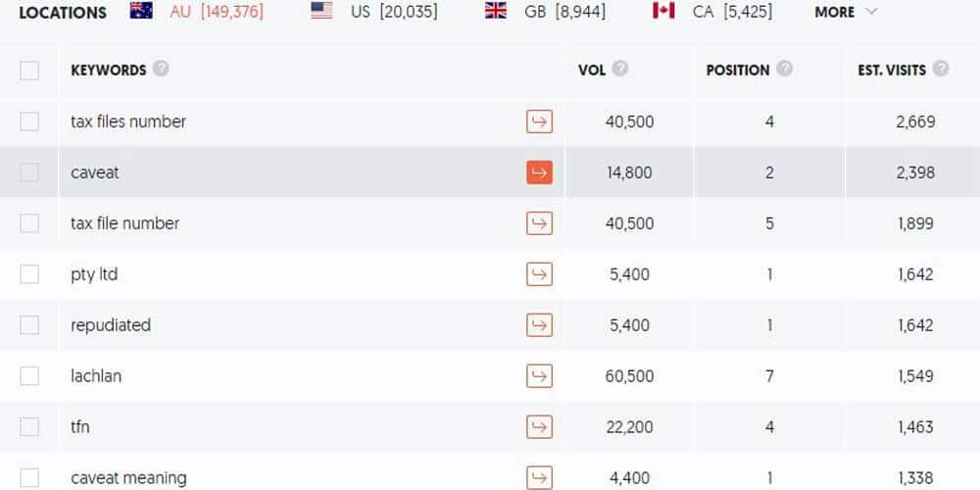Tick the checkbox beside 'lachlan'
Screen dimensions: 980x490
tap(29, 376)
